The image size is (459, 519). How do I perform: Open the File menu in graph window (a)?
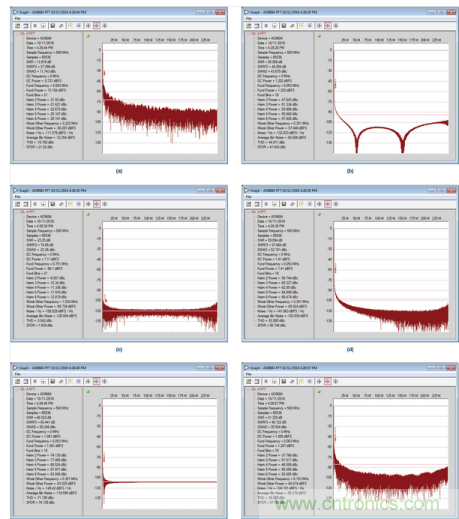(x=17, y=18)
